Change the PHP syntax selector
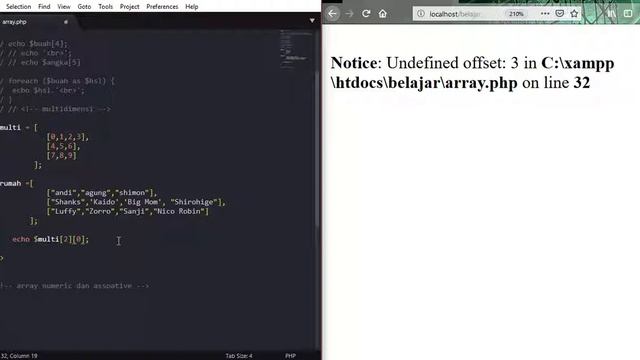 coord(290,356)
